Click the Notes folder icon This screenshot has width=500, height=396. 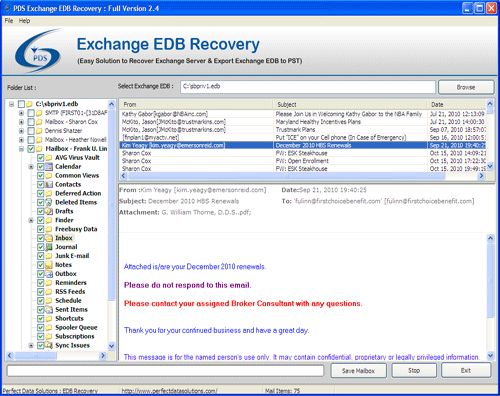coord(49,265)
